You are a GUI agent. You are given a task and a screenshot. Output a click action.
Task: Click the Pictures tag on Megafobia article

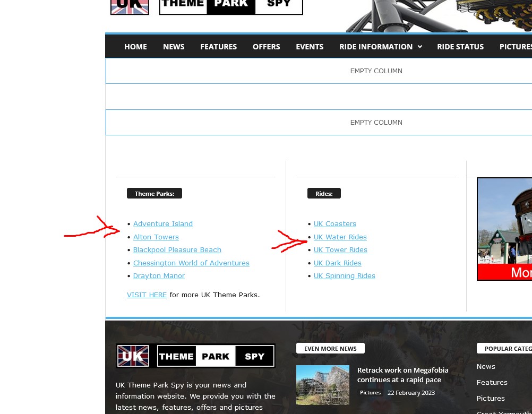370,393
